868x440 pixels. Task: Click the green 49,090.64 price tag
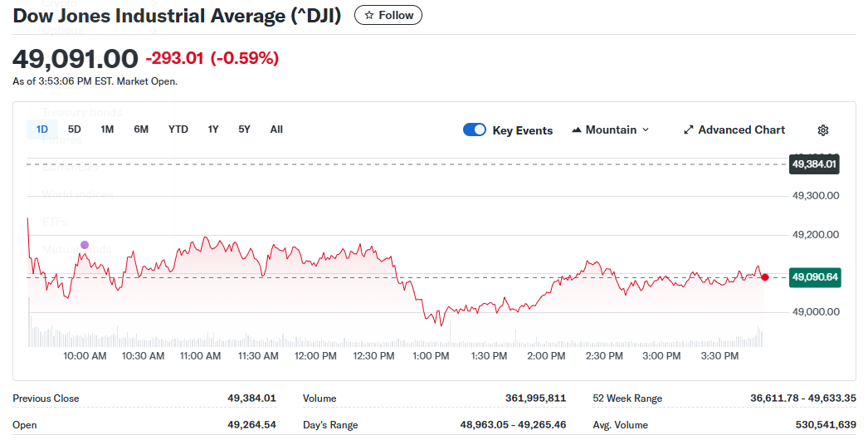tap(815, 277)
